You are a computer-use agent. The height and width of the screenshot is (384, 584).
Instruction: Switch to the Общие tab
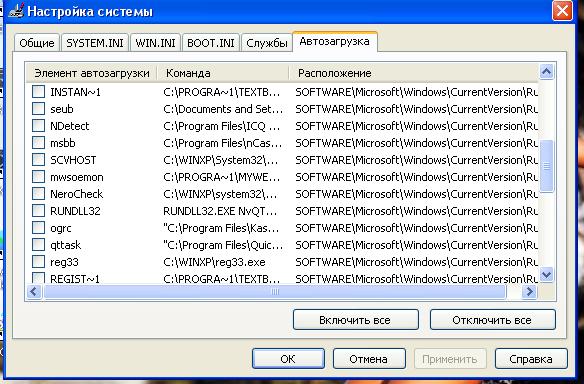pyautogui.click(x=37, y=43)
